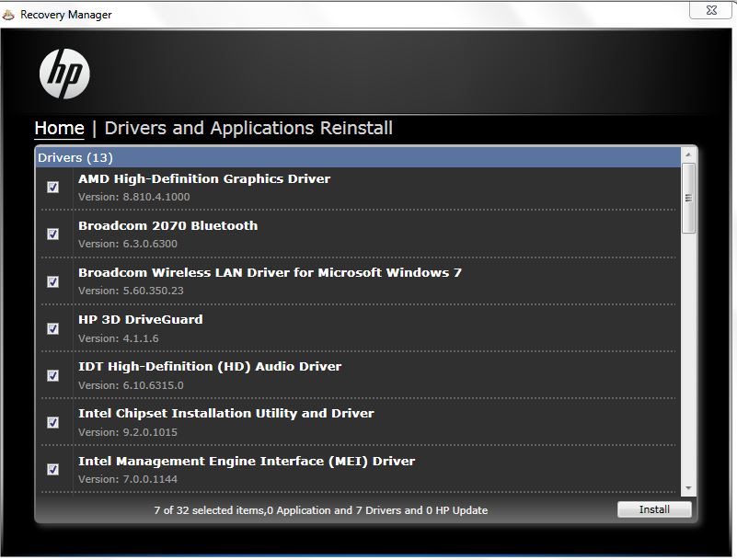
Task: Click the Recovery Manager title bar icon
Action: tap(9, 15)
